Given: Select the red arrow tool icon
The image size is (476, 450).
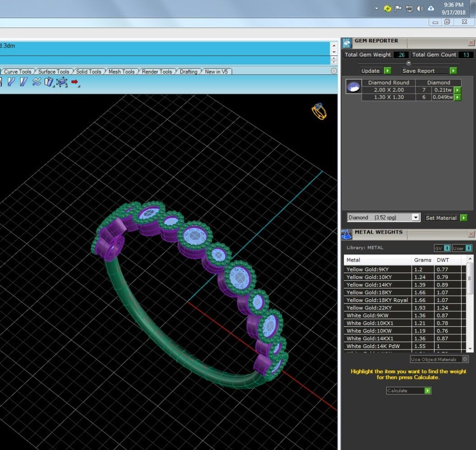Looking at the screenshot, I should pyautogui.click(x=75, y=82).
